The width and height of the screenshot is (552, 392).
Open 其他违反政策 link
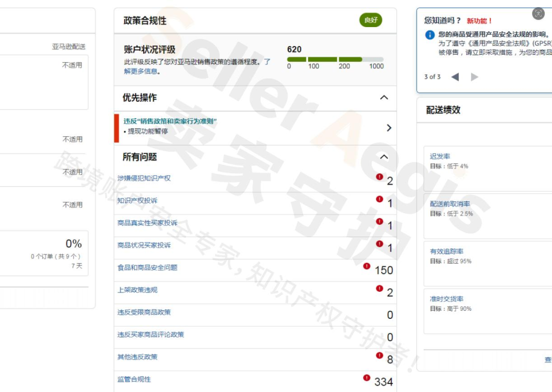[137, 357]
